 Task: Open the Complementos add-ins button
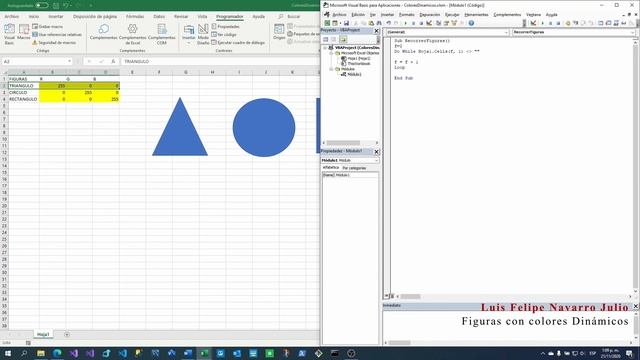[103, 32]
